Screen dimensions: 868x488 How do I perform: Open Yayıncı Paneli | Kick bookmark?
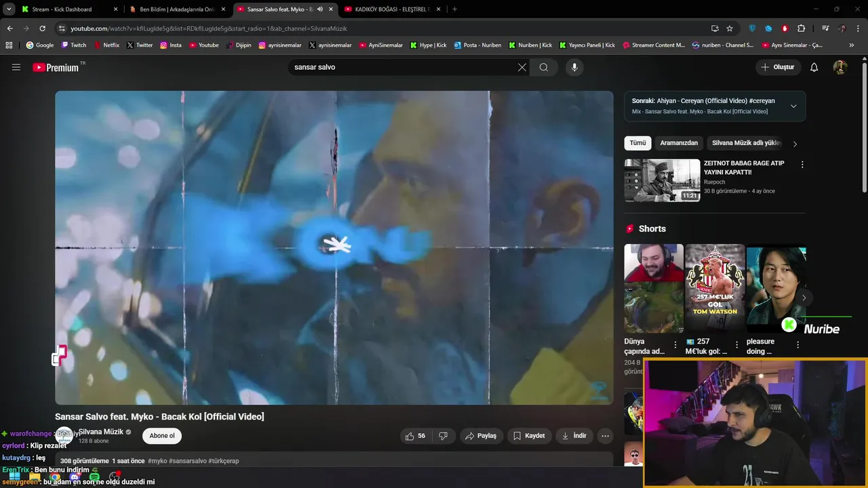(587, 45)
